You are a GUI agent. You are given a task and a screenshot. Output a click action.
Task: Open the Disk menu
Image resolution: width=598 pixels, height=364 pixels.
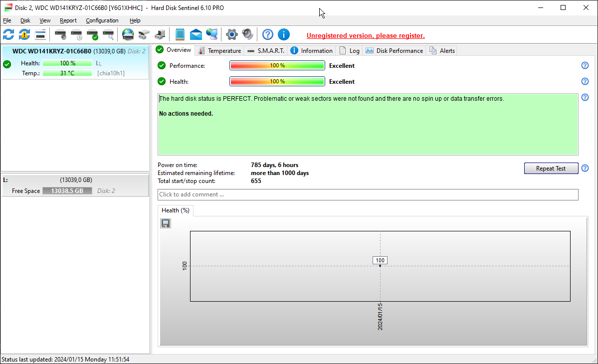click(25, 20)
